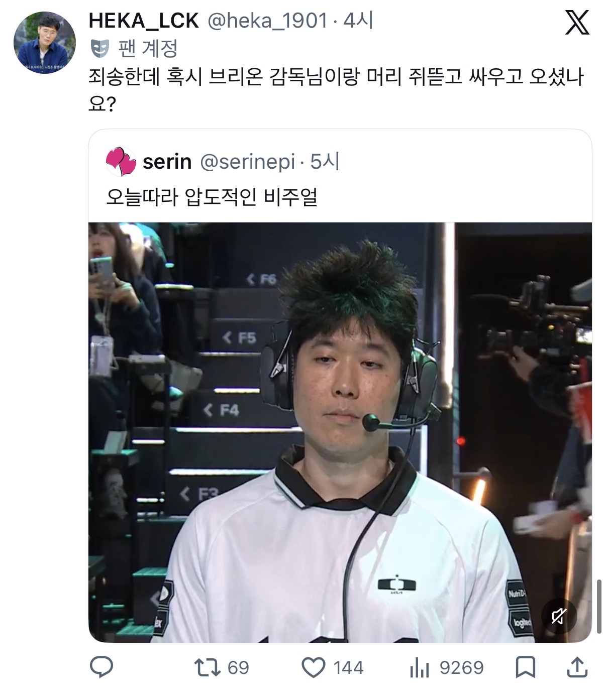Visit the @heka_1901 handle

click(x=267, y=21)
